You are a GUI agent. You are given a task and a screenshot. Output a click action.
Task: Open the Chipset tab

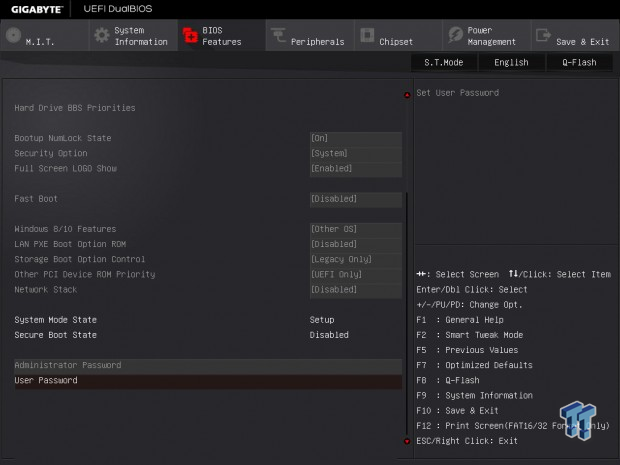pyautogui.click(x=398, y=35)
